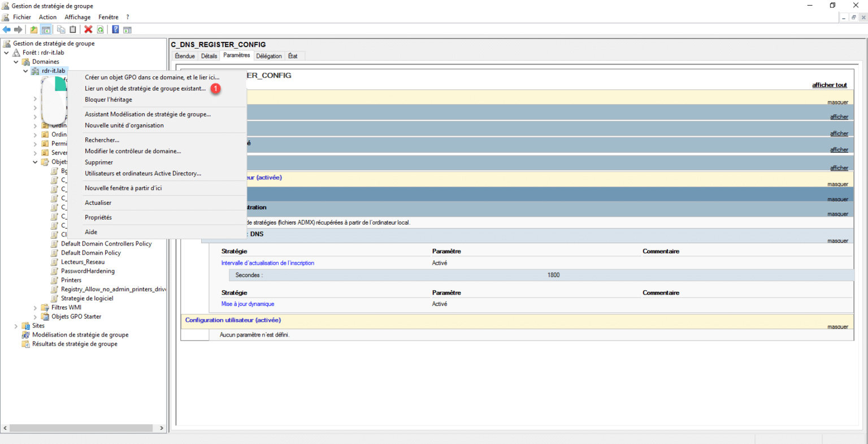Expand the Permi... organizational unit chevron
Image resolution: width=868 pixels, height=444 pixels.
(x=35, y=144)
